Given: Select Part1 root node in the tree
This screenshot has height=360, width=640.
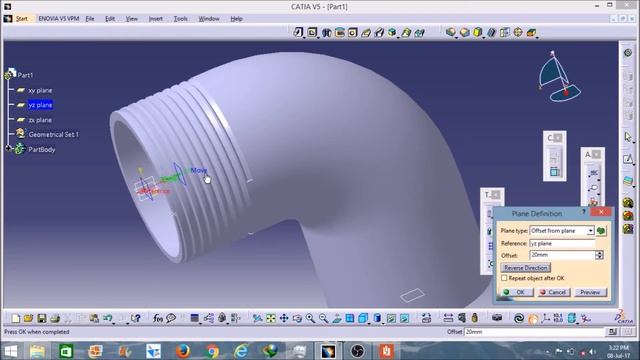Looking at the screenshot, I should click(x=25, y=75).
